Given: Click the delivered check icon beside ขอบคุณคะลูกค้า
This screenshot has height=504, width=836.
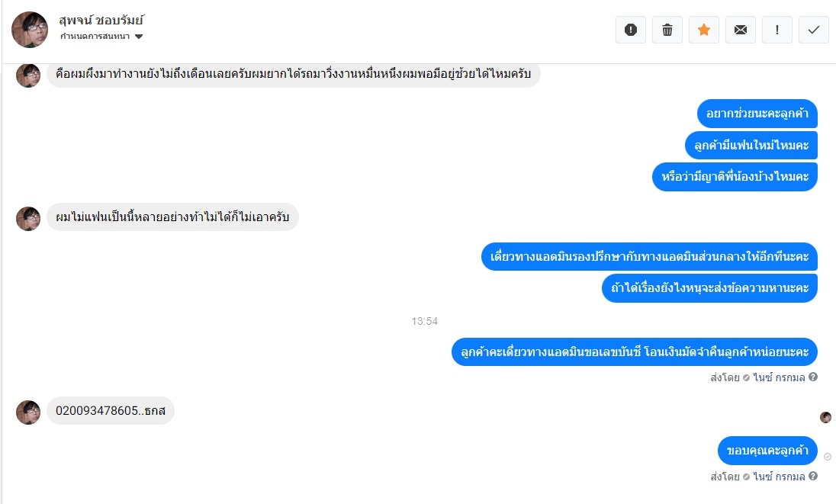Looking at the screenshot, I should [x=828, y=457].
